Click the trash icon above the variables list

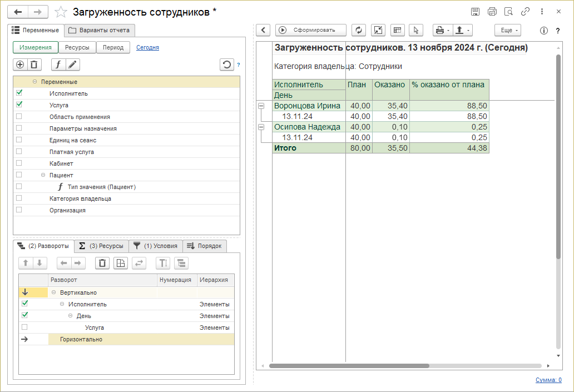34,64
